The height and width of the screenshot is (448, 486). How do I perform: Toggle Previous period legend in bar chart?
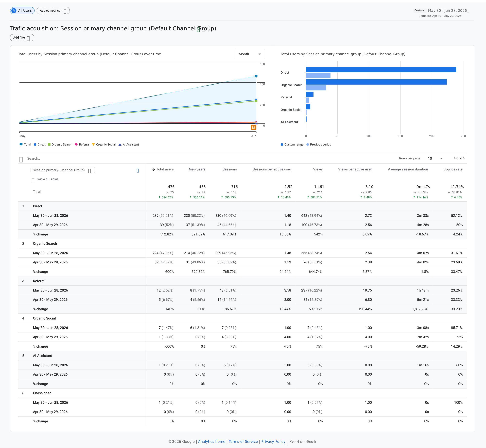coord(319,145)
